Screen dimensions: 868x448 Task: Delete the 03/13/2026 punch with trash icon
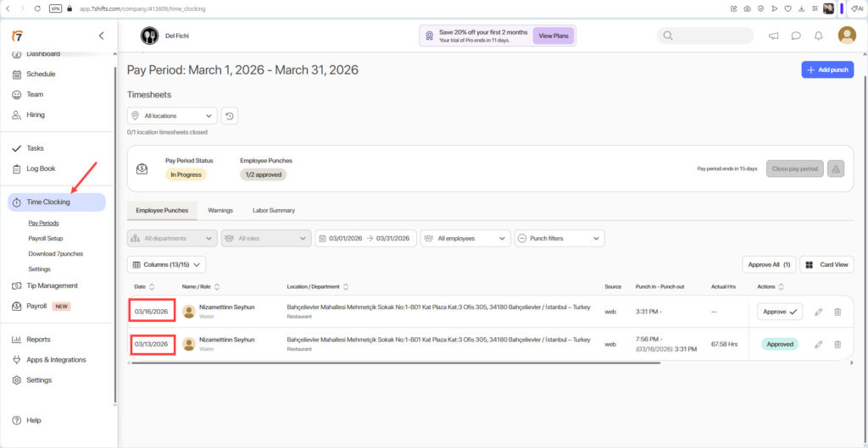pos(837,345)
